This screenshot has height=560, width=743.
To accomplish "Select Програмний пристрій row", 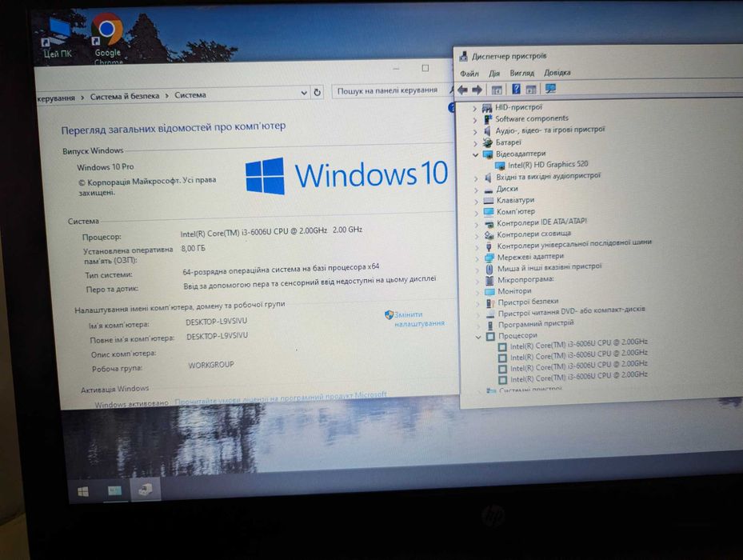I will tap(536, 324).
